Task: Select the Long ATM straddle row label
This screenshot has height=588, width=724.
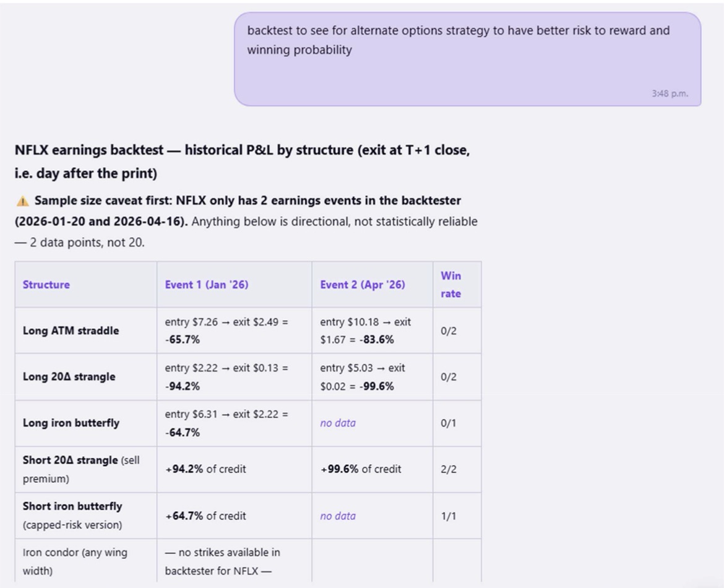Action: tap(71, 331)
